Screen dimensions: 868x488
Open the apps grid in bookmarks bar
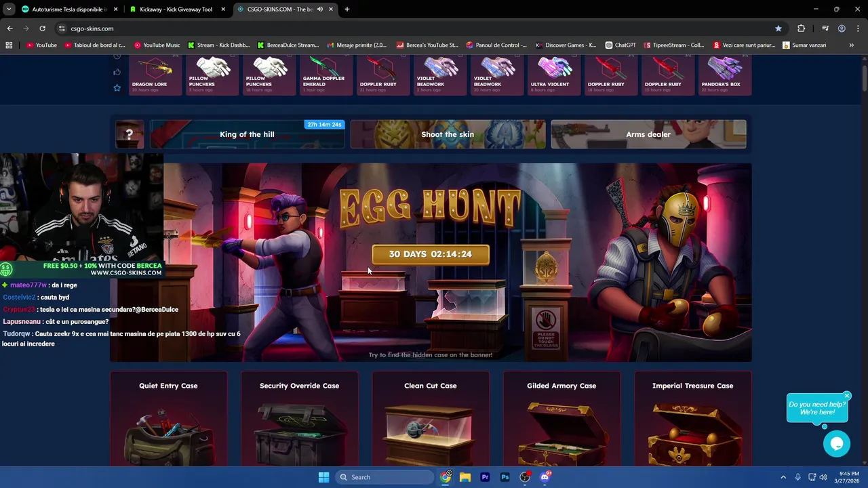pyautogui.click(x=9, y=45)
